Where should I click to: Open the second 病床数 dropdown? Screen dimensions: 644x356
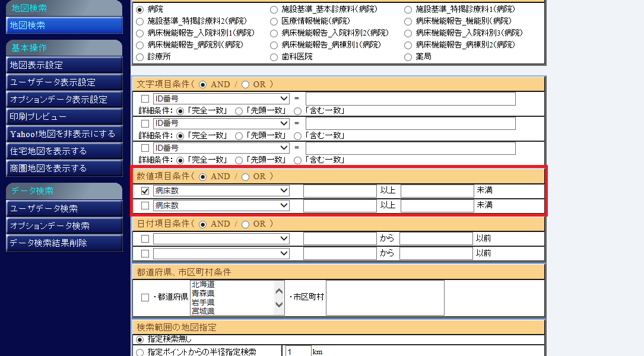point(221,206)
